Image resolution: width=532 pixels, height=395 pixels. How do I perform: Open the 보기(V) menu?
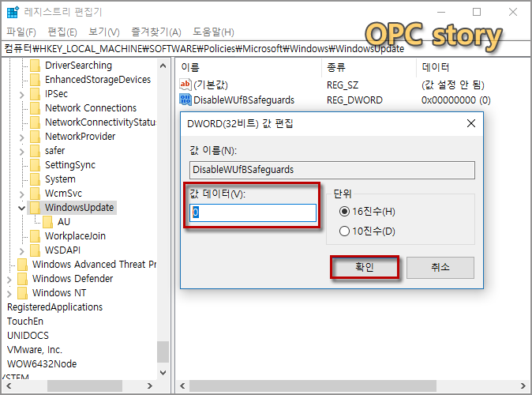104,32
